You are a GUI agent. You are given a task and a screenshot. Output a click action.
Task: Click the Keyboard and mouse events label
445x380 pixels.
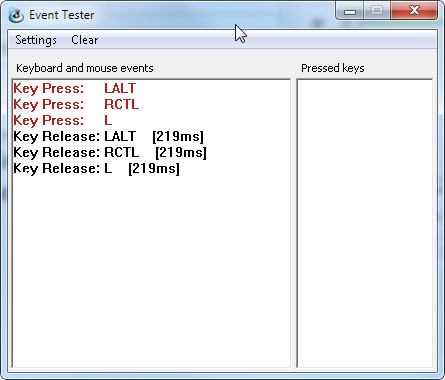[x=85, y=68]
